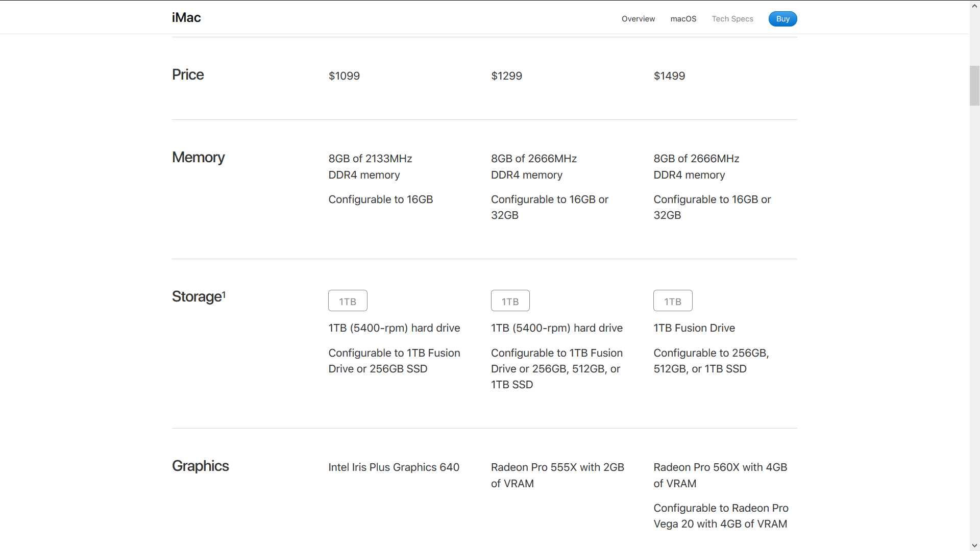Click the Memory section heading
The image size is (980, 551).
tap(198, 157)
